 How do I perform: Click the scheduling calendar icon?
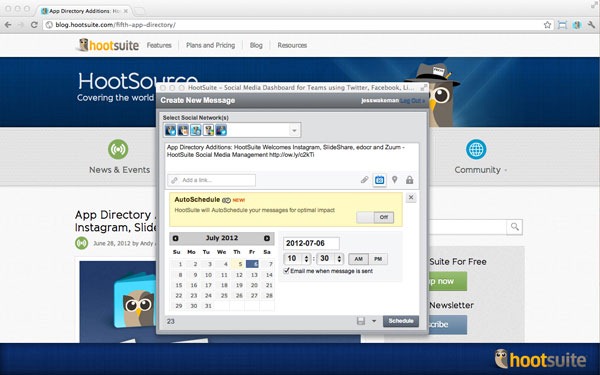pyautogui.click(x=379, y=180)
